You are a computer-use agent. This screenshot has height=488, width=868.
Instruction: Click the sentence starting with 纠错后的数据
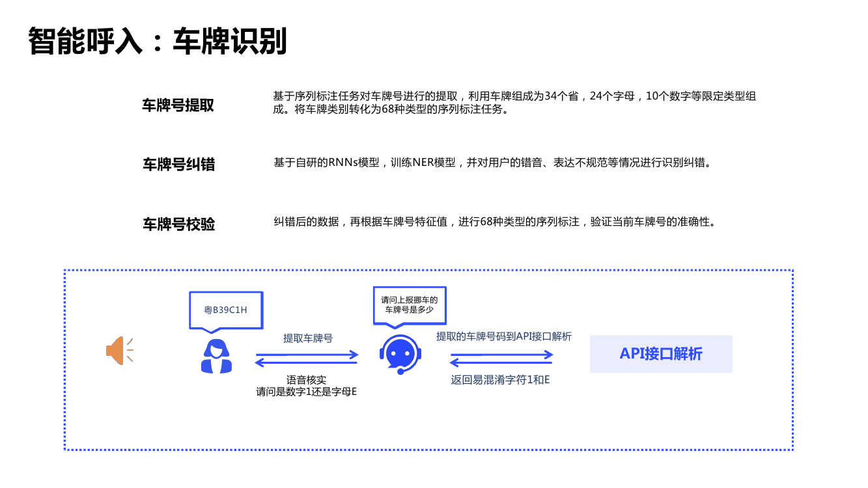495,222
